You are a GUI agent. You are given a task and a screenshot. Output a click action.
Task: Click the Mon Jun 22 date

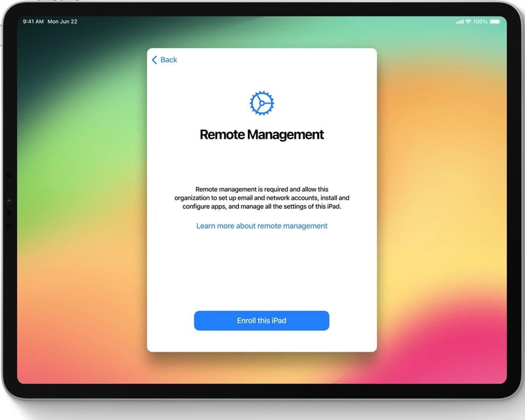click(62, 22)
